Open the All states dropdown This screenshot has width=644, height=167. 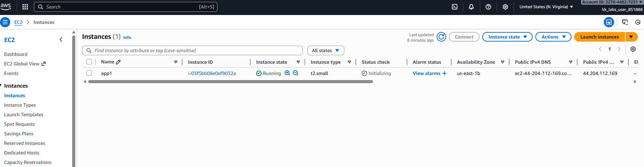[x=326, y=50]
